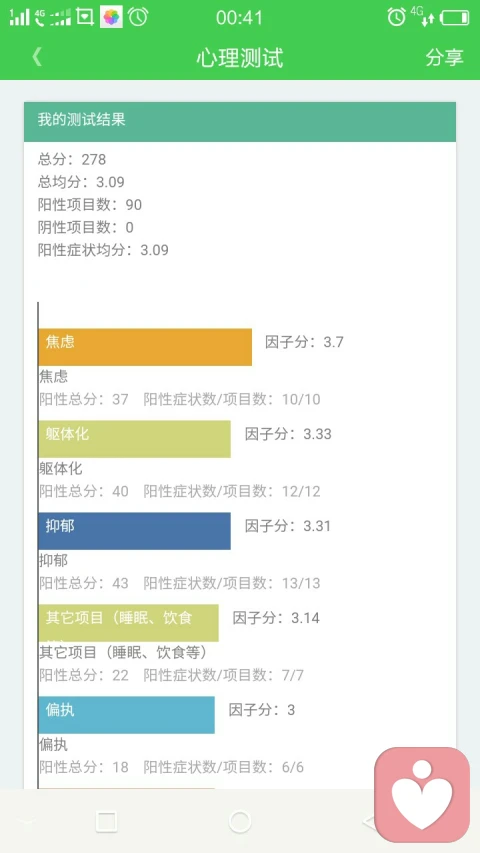Open the floating pink heart app icon
The width and height of the screenshot is (480, 853).
pos(422,794)
